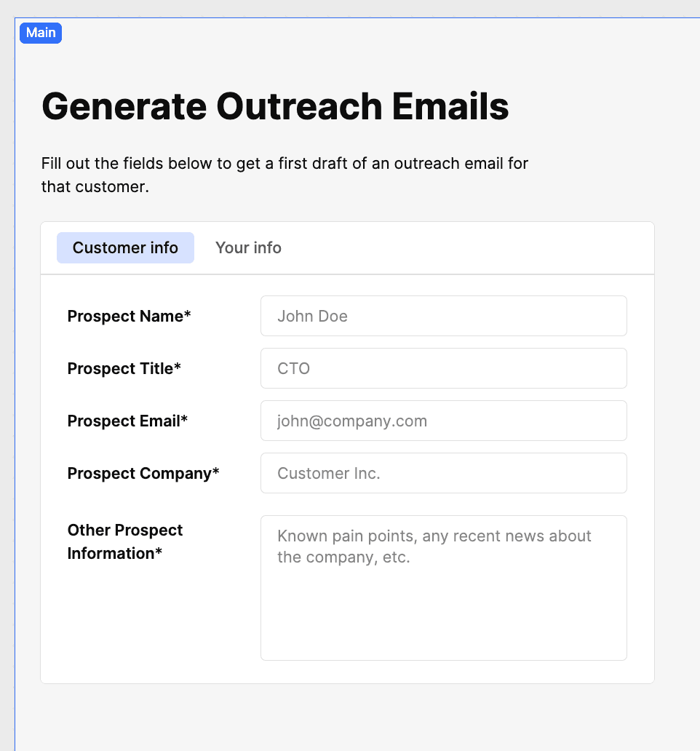
Task: Click blank space right of the page heading
Action: tap(604, 106)
